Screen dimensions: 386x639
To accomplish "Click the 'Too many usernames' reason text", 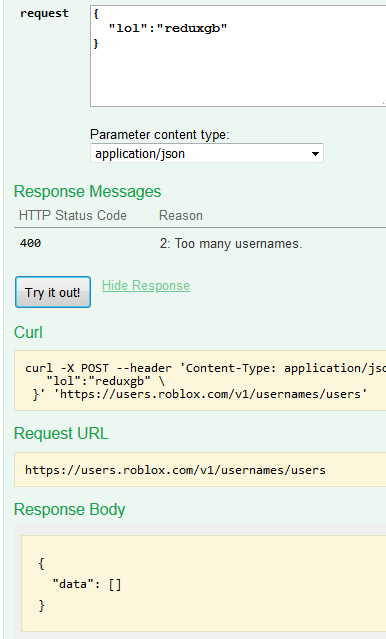I will pos(231,244).
